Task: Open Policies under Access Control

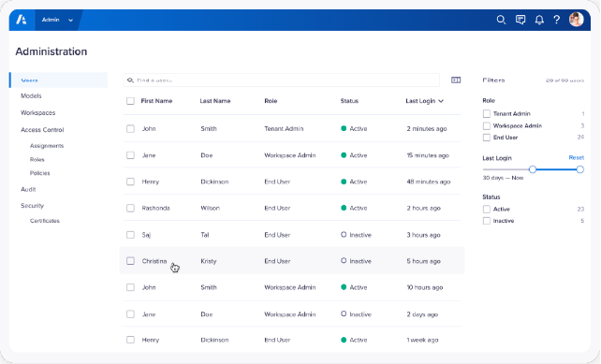Action: point(40,173)
